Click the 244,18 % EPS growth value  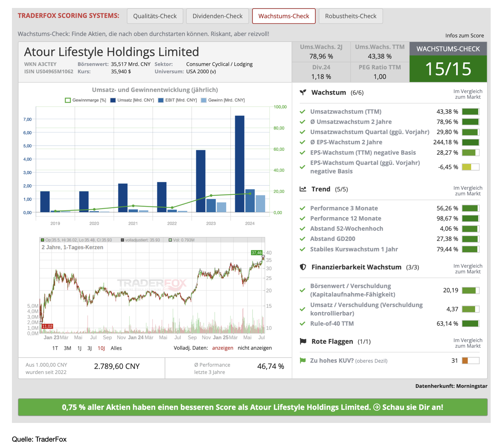(x=446, y=142)
